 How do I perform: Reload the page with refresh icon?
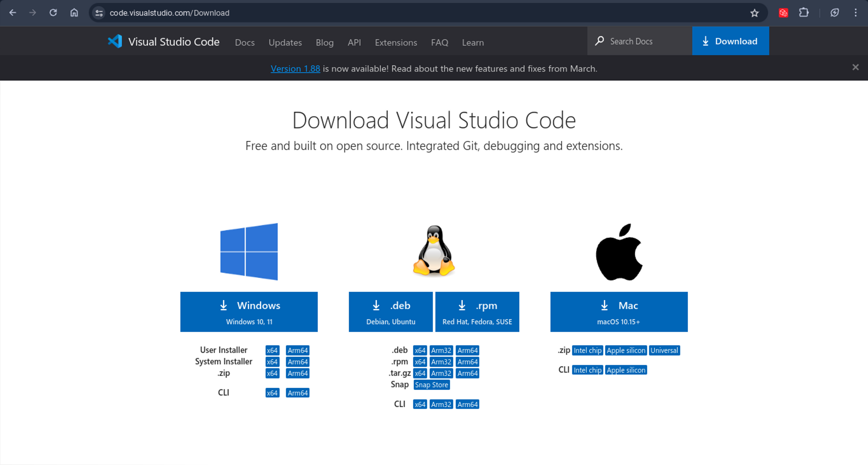pyautogui.click(x=53, y=13)
